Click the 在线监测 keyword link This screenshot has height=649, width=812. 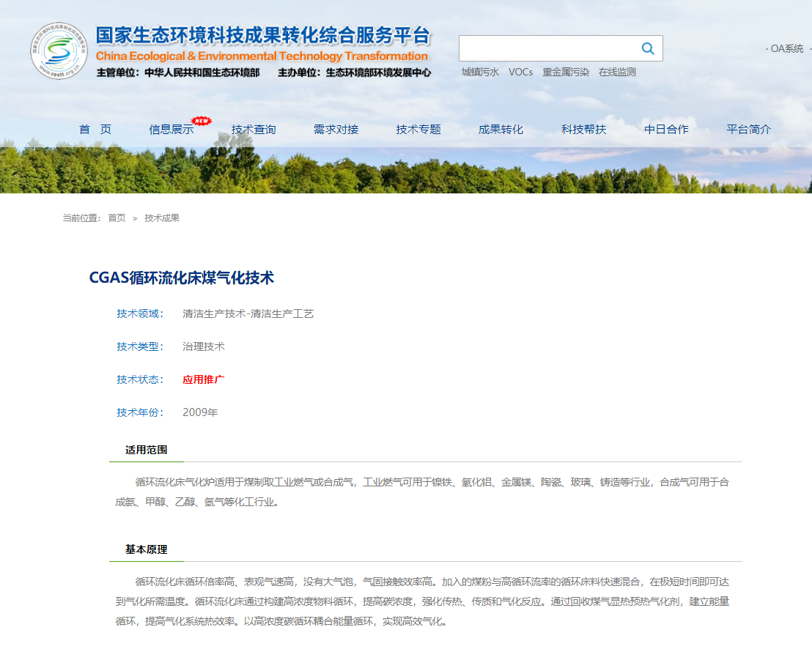pyautogui.click(x=616, y=72)
